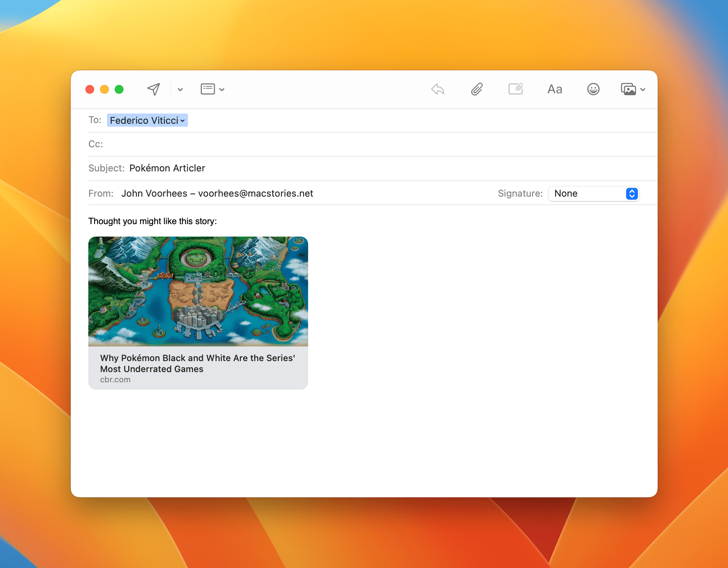Image resolution: width=728 pixels, height=568 pixels.
Task: Open the 'Why Pokémon Black and White' article link
Action: point(197,363)
